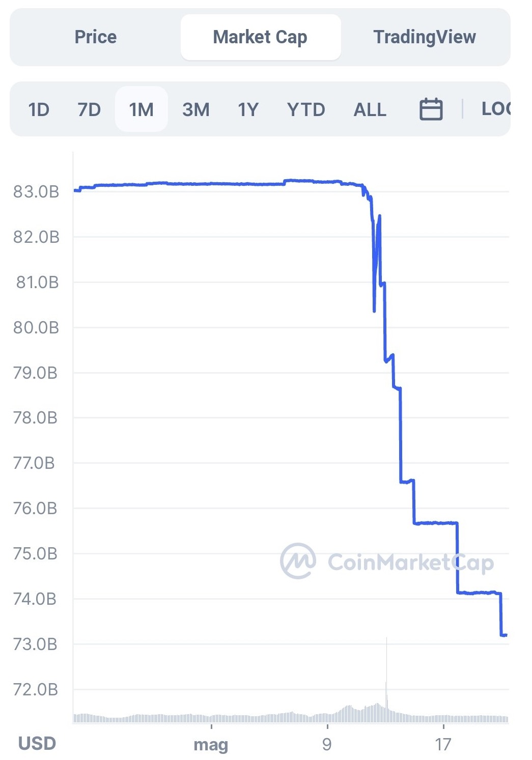Set chart range to 1D
The height and width of the screenshot is (760, 532).
(x=39, y=109)
